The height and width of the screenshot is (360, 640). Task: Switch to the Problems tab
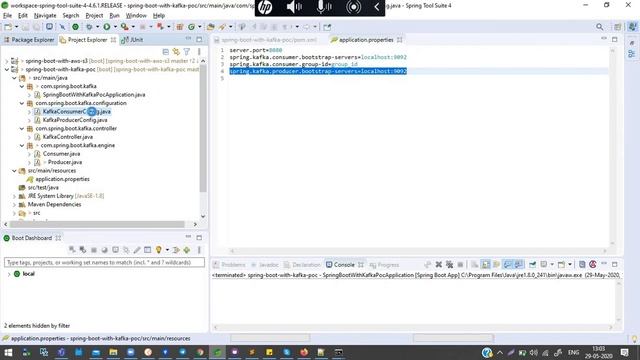(x=229, y=264)
